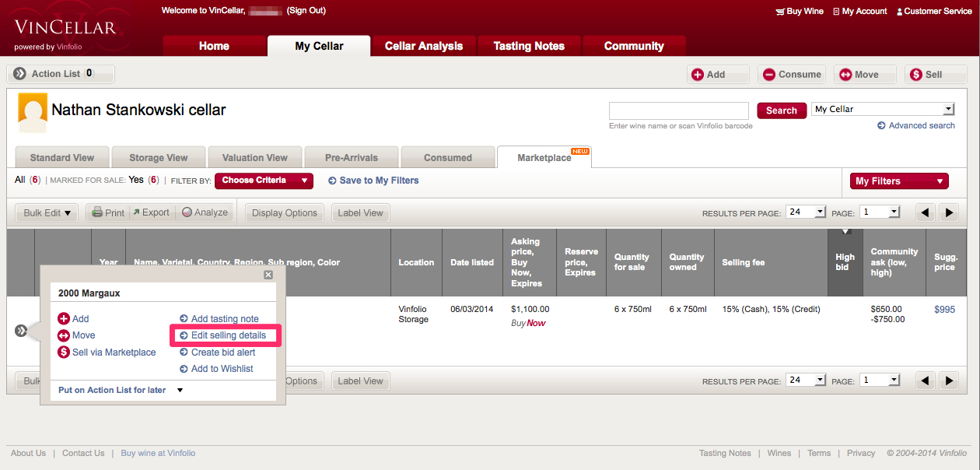
Task: Open the bottom Page number dropdown
Action: [x=881, y=380]
